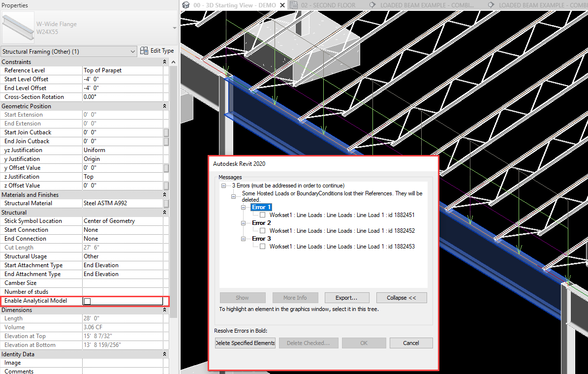The width and height of the screenshot is (588, 374).
Task: Click the Stick Symbol Location value
Action: click(x=123, y=221)
